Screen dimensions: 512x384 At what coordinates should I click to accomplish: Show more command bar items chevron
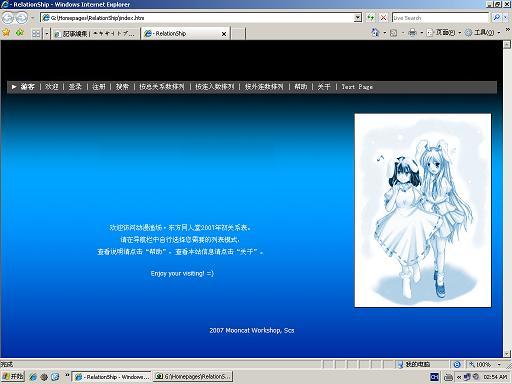tap(507, 30)
